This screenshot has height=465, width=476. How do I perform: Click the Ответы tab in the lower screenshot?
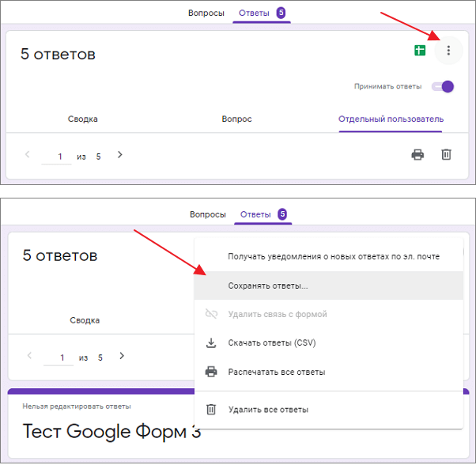tap(263, 214)
